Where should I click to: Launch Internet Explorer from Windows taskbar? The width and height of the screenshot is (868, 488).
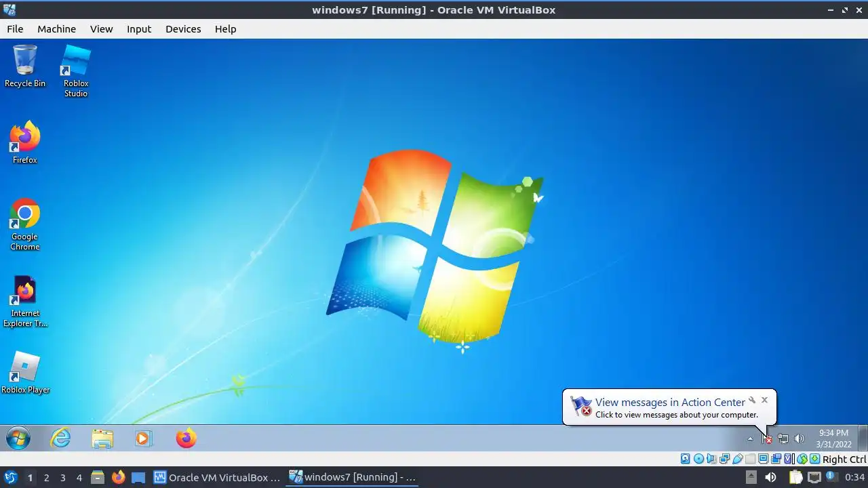pyautogui.click(x=60, y=439)
